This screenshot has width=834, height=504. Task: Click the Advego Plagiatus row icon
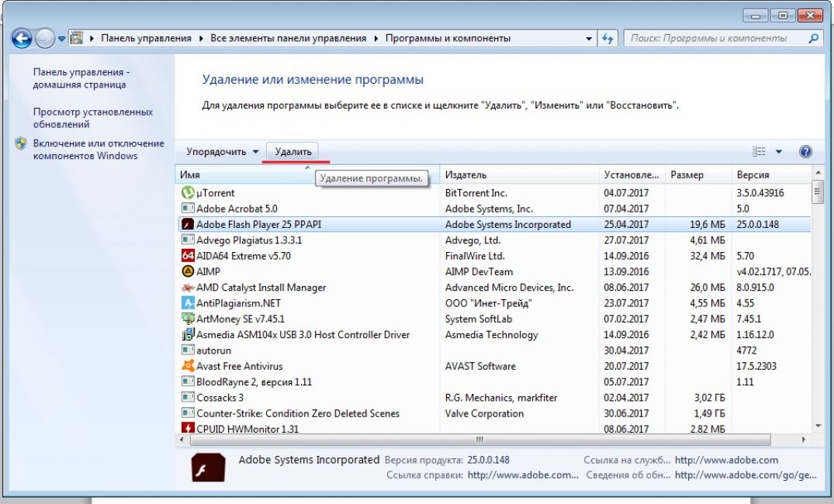point(188,240)
